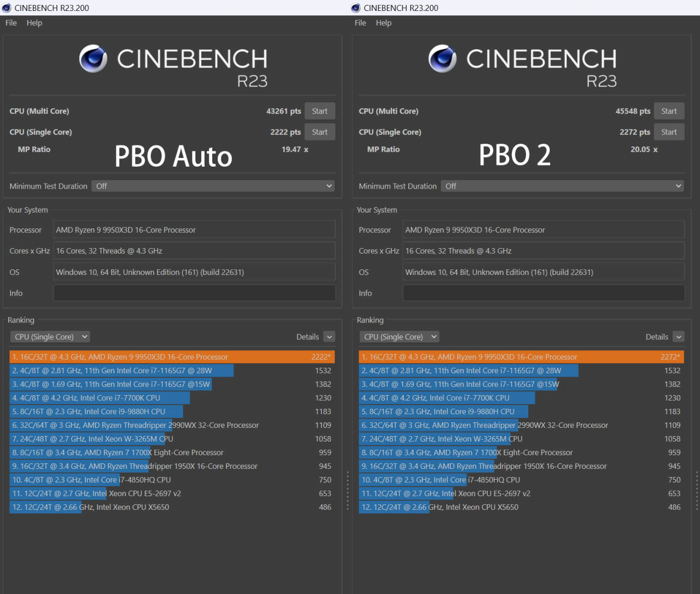This screenshot has width=700, height=594.
Task: Start the Multi Core test in right window
Action: click(669, 111)
